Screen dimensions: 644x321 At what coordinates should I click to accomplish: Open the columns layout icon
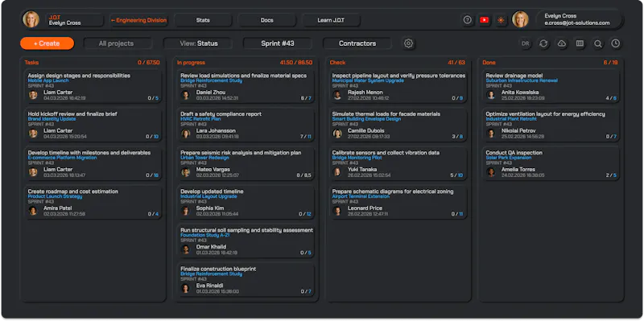[x=580, y=43]
